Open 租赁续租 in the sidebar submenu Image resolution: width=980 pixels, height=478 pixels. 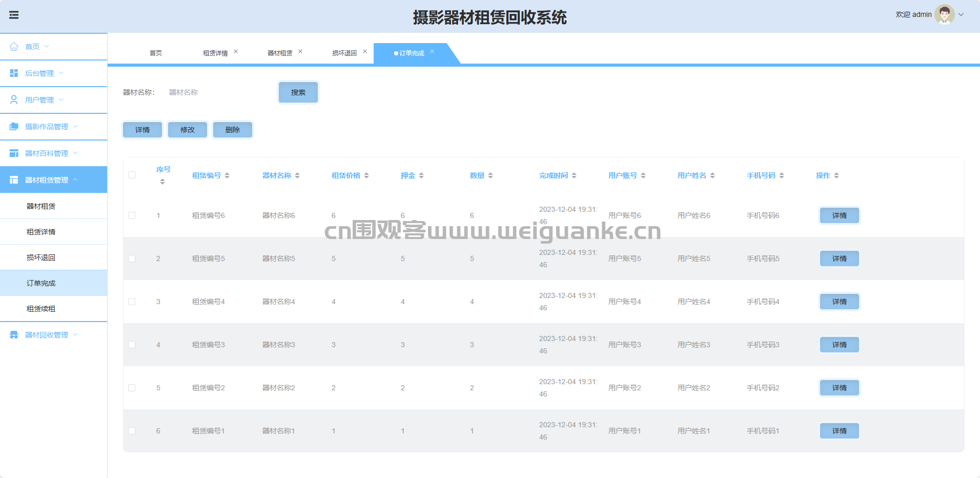41,309
